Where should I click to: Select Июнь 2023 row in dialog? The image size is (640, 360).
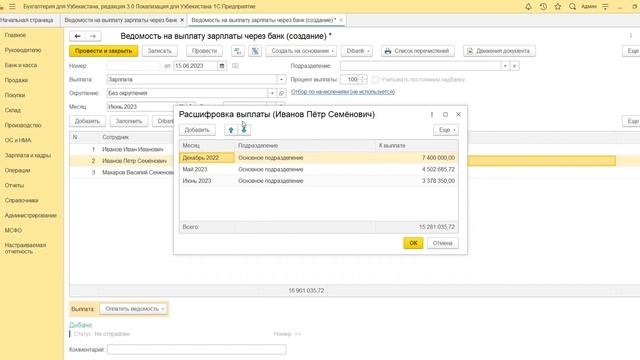319,181
